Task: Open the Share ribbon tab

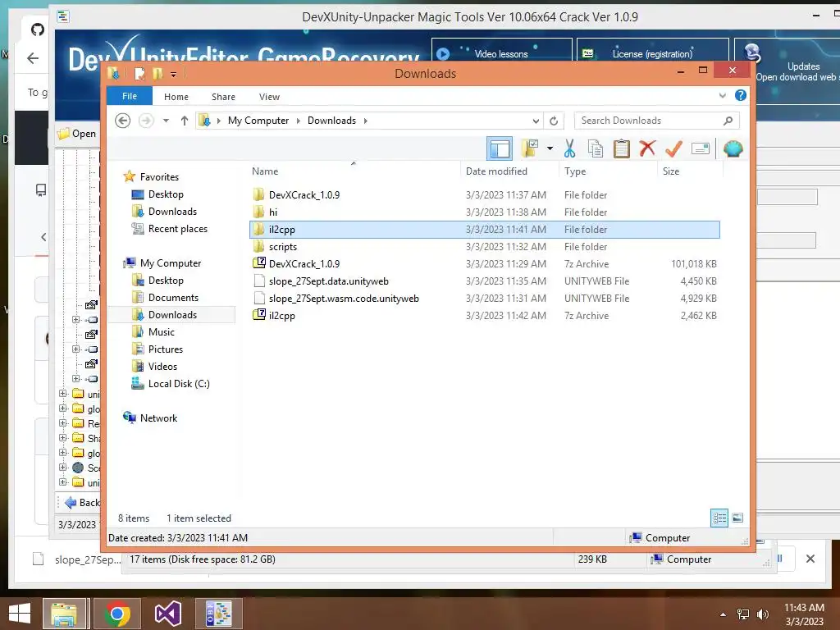Action: coord(223,97)
